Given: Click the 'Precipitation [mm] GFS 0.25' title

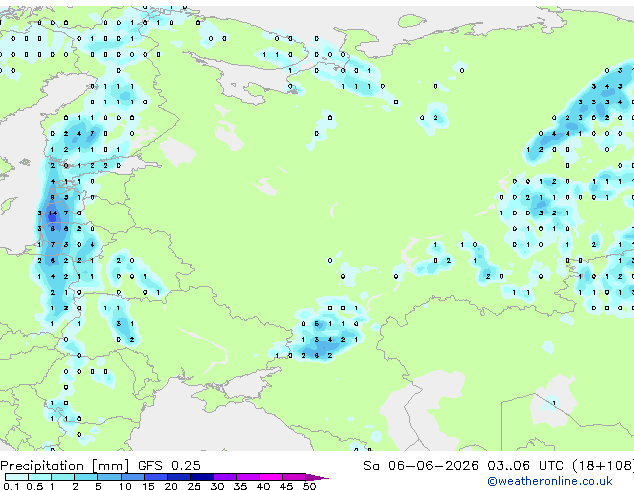Looking at the screenshot, I should (100, 466).
